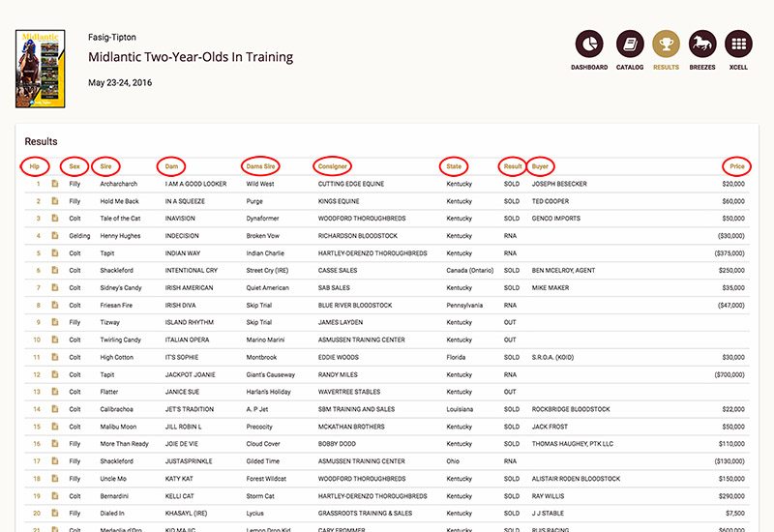Open the document icon for hip 3
The height and width of the screenshot is (532, 774).
(x=55, y=219)
